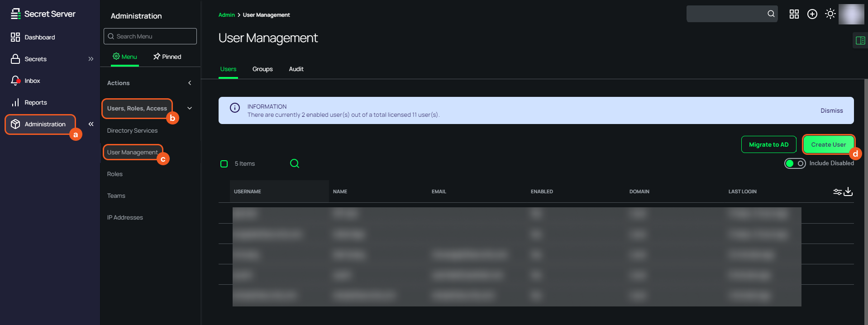Viewport: 868px width, 325px height.
Task: Open the Pinned menu tab
Action: pos(167,57)
